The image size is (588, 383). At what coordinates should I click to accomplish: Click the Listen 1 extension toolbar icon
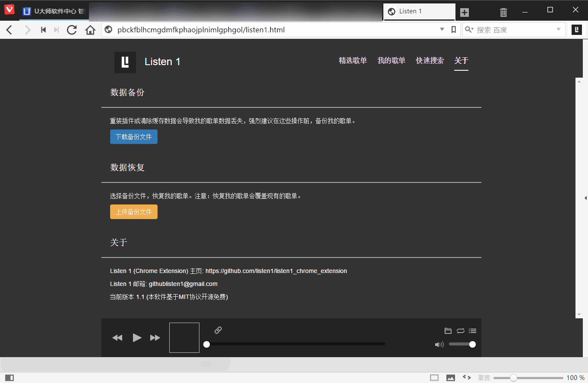(x=577, y=30)
